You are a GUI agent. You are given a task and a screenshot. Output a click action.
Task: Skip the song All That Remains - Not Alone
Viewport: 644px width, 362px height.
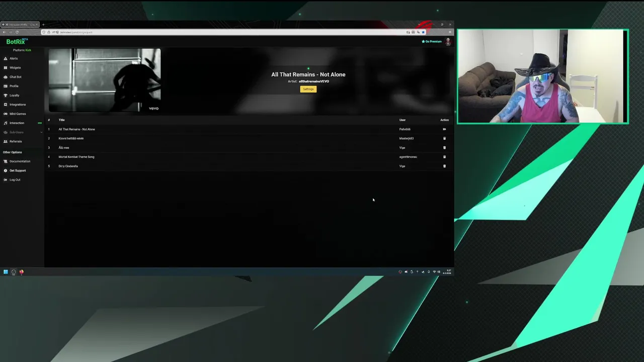pyautogui.click(x=444, y=129)
